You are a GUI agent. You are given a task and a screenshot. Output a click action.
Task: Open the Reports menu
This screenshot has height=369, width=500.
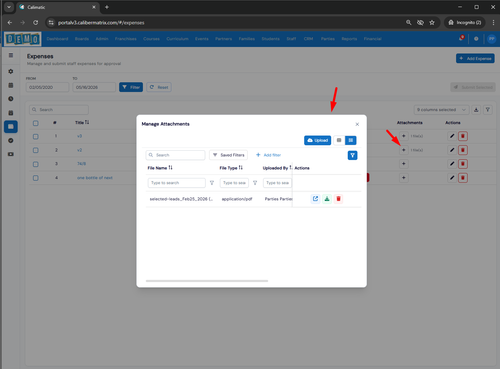[349, 39]
